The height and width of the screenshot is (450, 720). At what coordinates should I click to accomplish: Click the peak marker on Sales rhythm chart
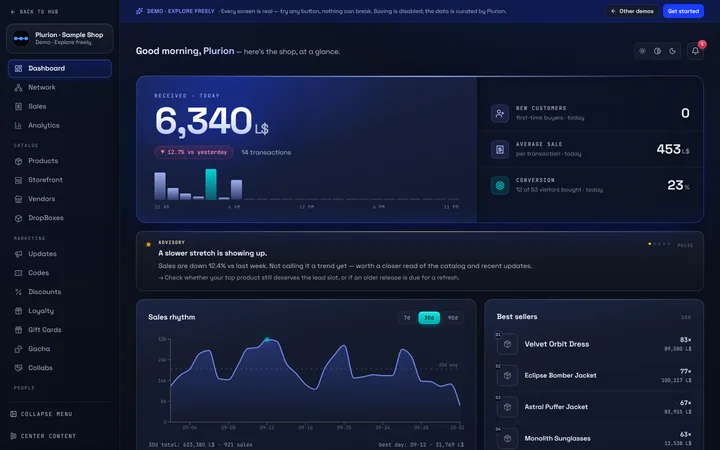click(267, 340)
